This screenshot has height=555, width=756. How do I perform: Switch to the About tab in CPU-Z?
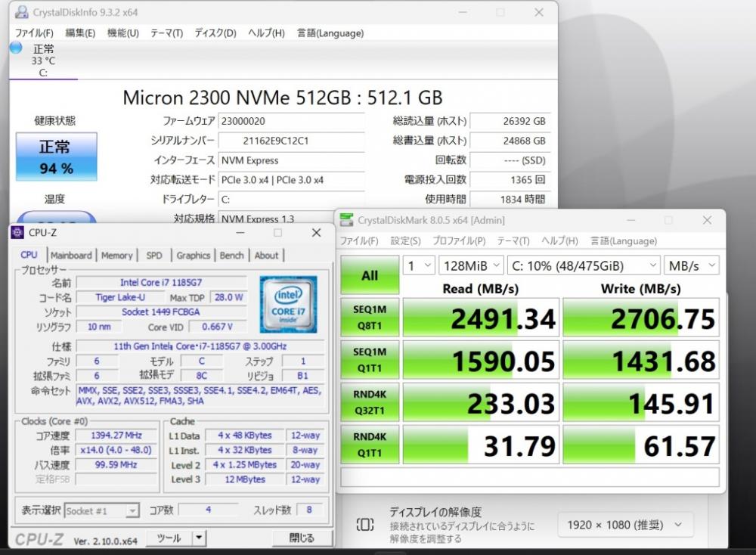click(x=267, y=255)
